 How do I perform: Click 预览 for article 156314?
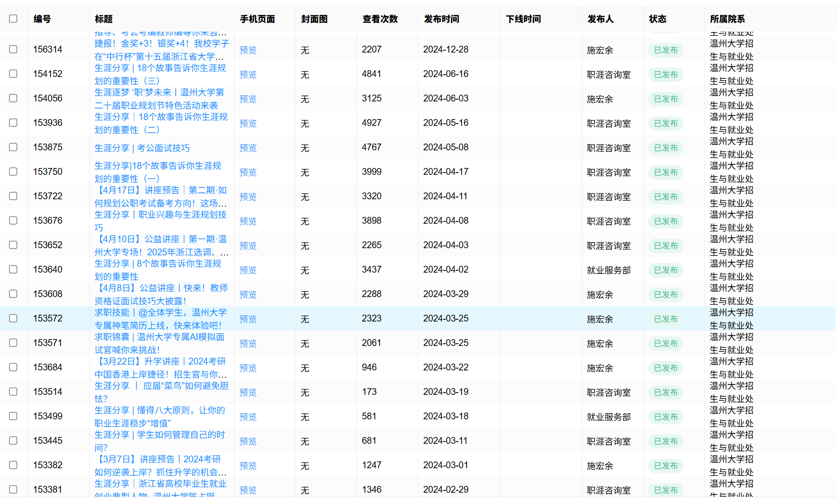(x=248, y=50)
